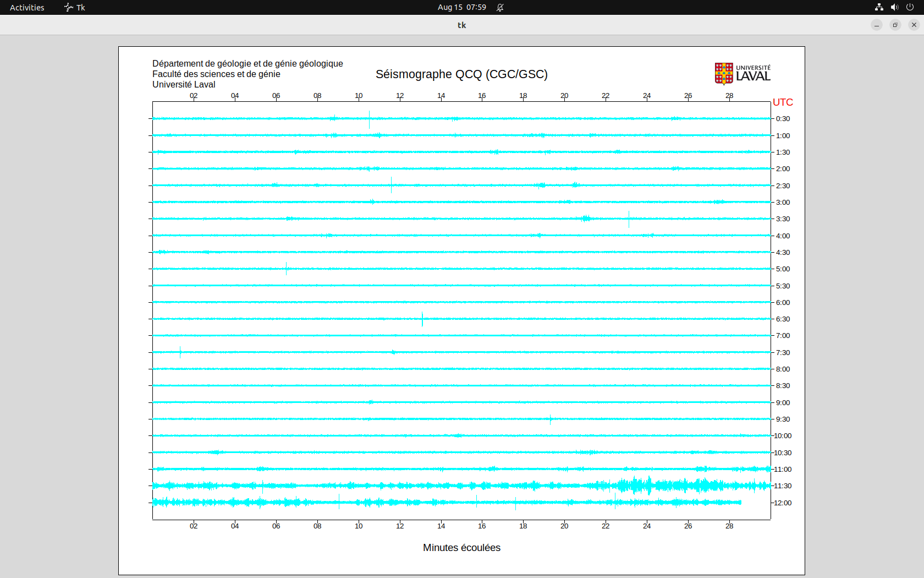Click the Minutes écoulées axis label
Viewport: 924px width, 578px height.
tap(461, 548)
